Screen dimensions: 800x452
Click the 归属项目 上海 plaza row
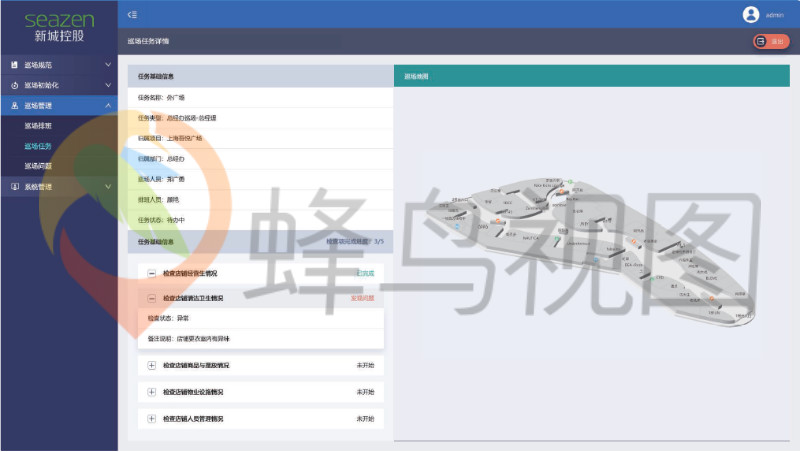[260, 138]
